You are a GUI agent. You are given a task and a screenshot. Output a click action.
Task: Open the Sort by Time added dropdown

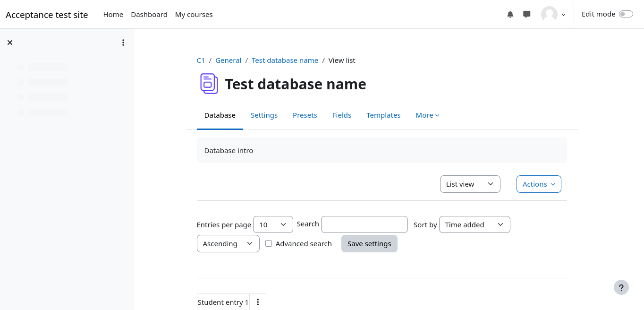tap(474, 224)
